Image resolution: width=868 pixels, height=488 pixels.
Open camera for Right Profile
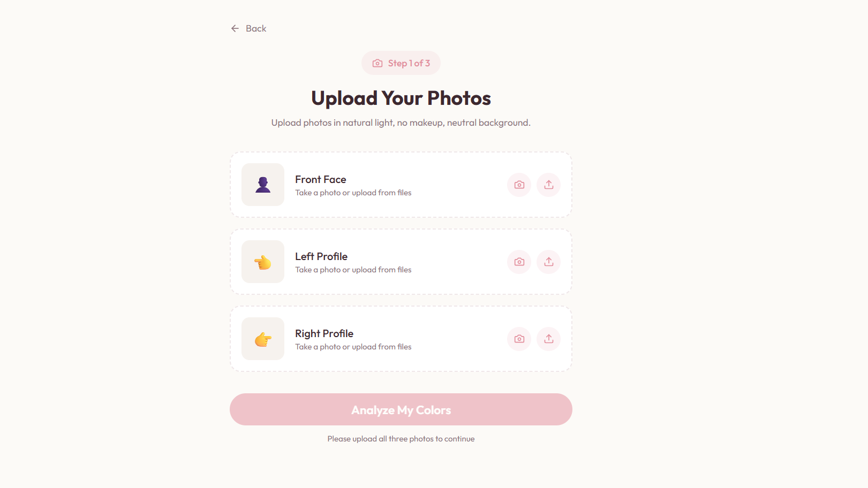(519, 339)
